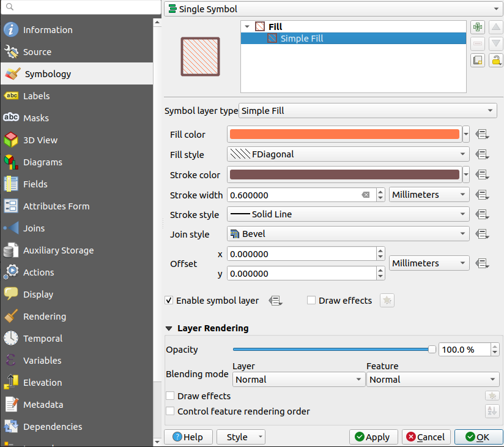Click the lock symbol layer icon

pyautogui.click(x=495, y=60)
